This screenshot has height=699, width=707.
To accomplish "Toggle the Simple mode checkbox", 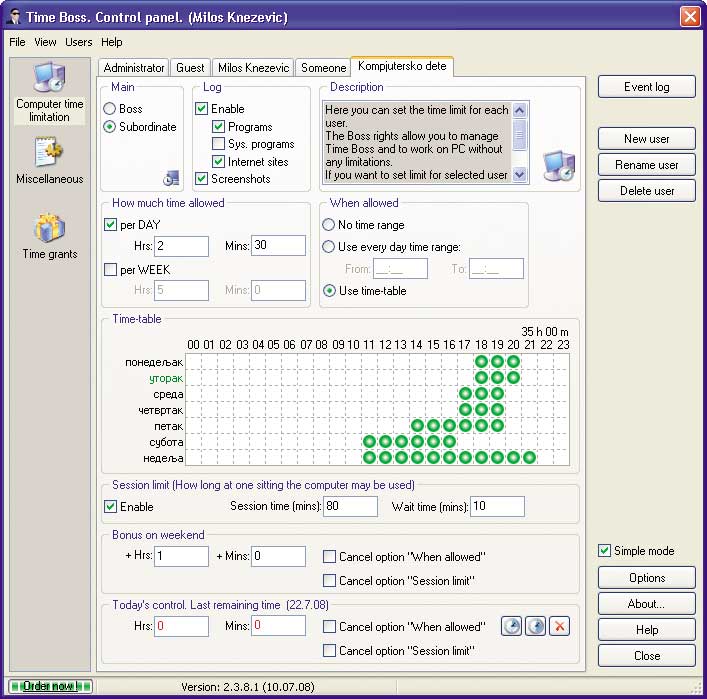I will tap(604, 551).
